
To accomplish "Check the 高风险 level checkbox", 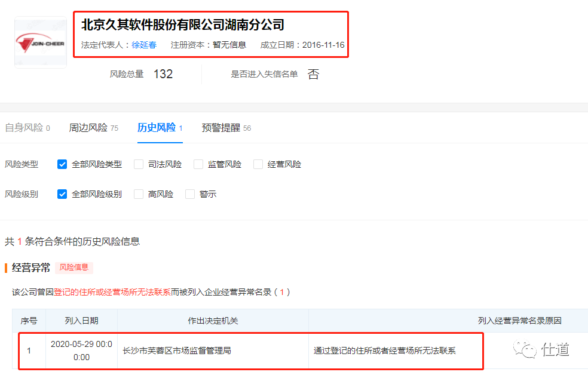I will [139, 194].
